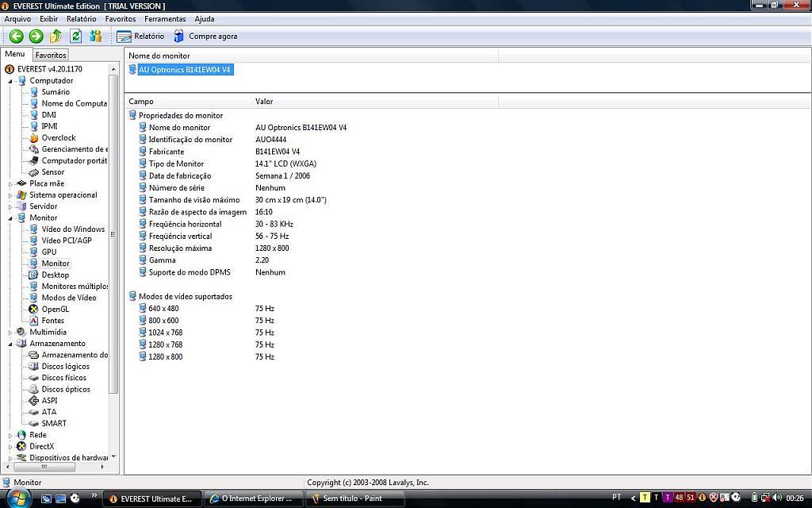
Task: Open the Arquivo menu
Action: 17,19
